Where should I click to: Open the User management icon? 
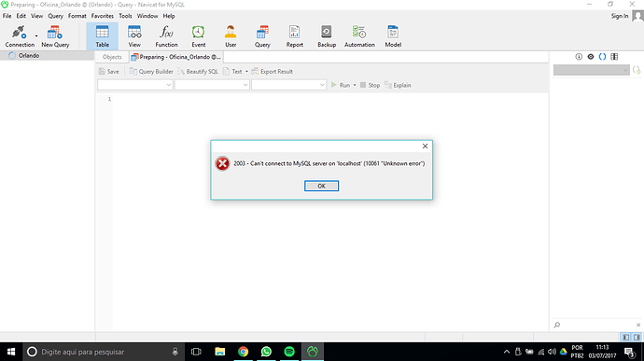point(231,36)
